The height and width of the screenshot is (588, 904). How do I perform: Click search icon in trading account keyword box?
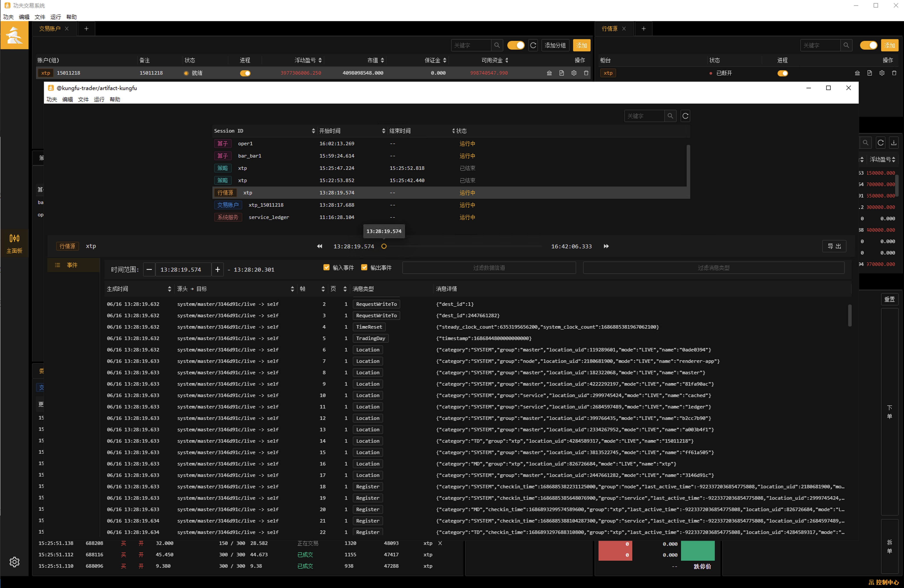point(497,45)
